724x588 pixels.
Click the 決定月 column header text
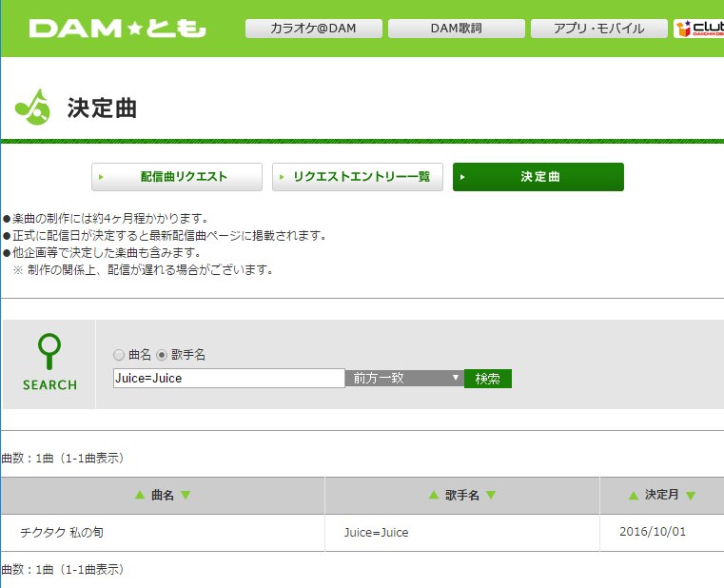pos(661,495)
